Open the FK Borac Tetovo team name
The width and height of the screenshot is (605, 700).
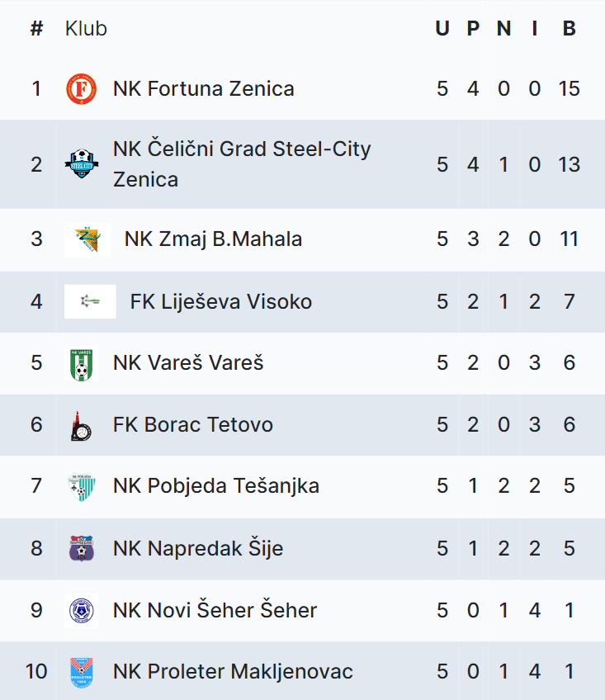192,425
